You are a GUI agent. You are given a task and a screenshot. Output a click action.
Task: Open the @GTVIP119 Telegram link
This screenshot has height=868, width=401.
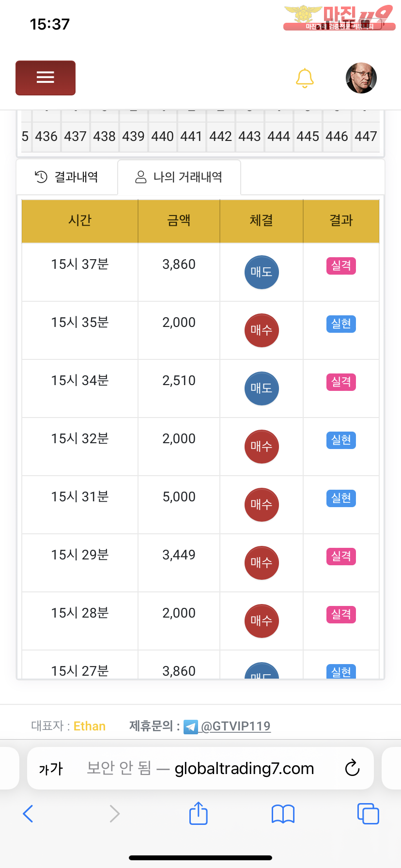click(235, 726)
